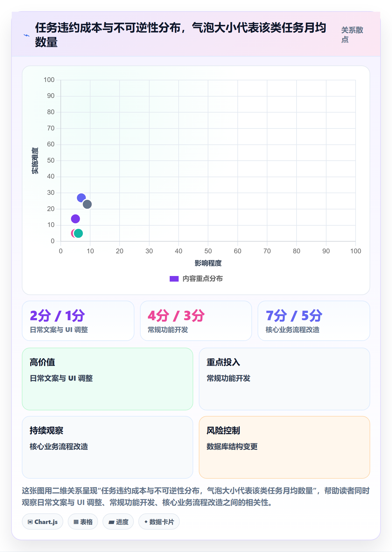Viewport: 392px width, 552px height.
Task: Click the 关系散点 badge in the header
Action: click(x=352, y=35)
